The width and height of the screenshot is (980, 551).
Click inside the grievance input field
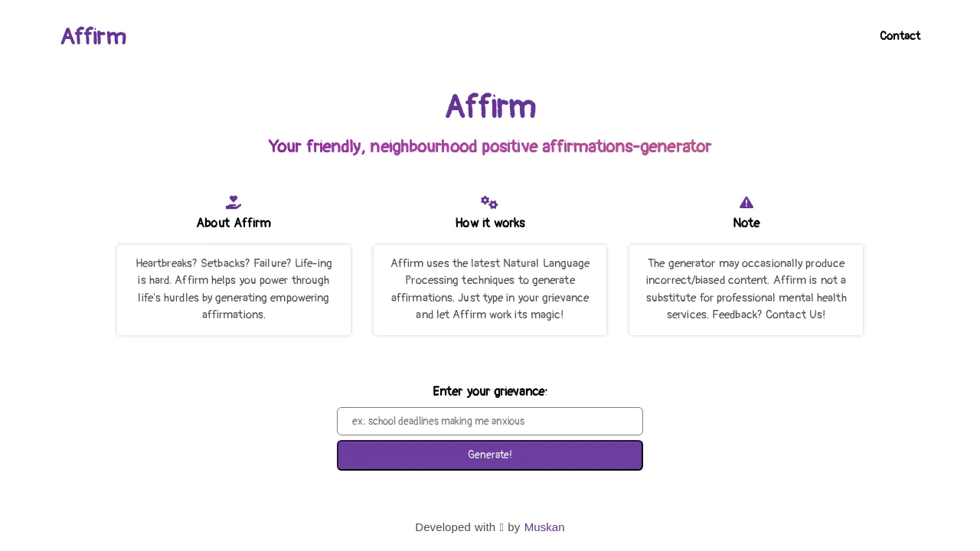click(x=489, y=421)
